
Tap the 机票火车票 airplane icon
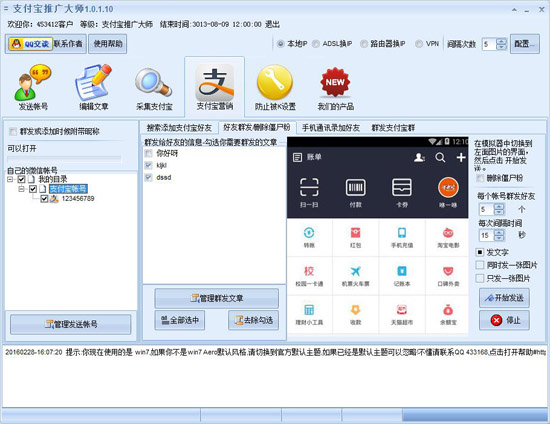(x=355, y=271)
